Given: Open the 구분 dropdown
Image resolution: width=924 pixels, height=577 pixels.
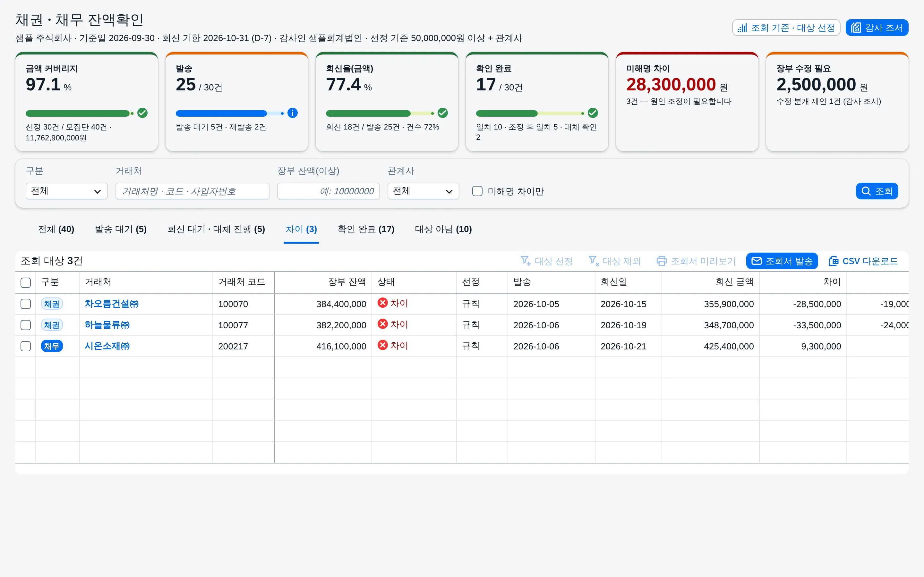Looking at the screenshot, I should [66, 191].
